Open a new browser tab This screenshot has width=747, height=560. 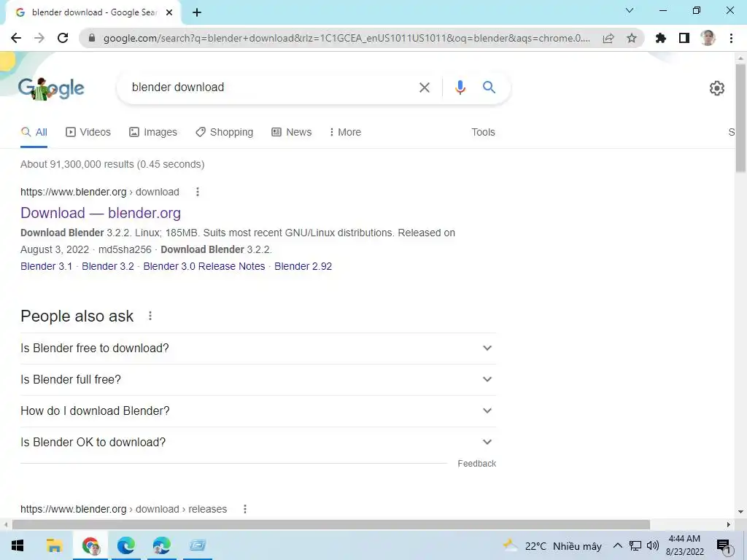(197, 12)
